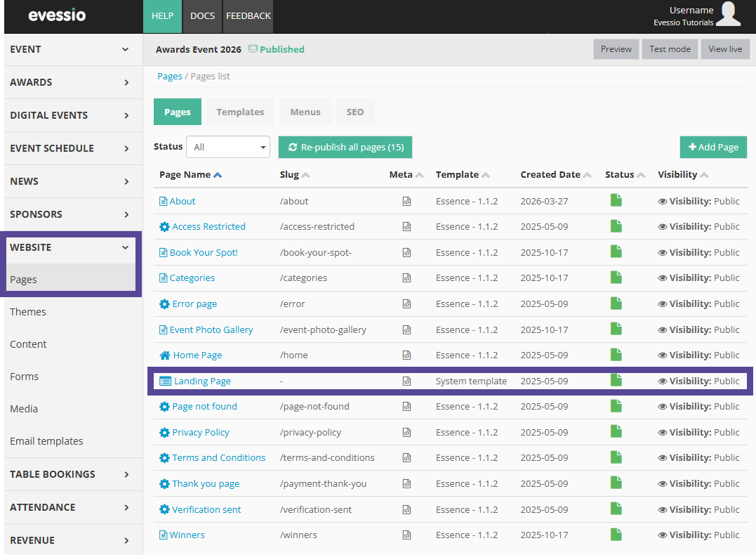Image resolution: width=756 pixels, height=555 pixels.
Task: Toggle visibility eye icon for About page
Action: pos(662,202)
